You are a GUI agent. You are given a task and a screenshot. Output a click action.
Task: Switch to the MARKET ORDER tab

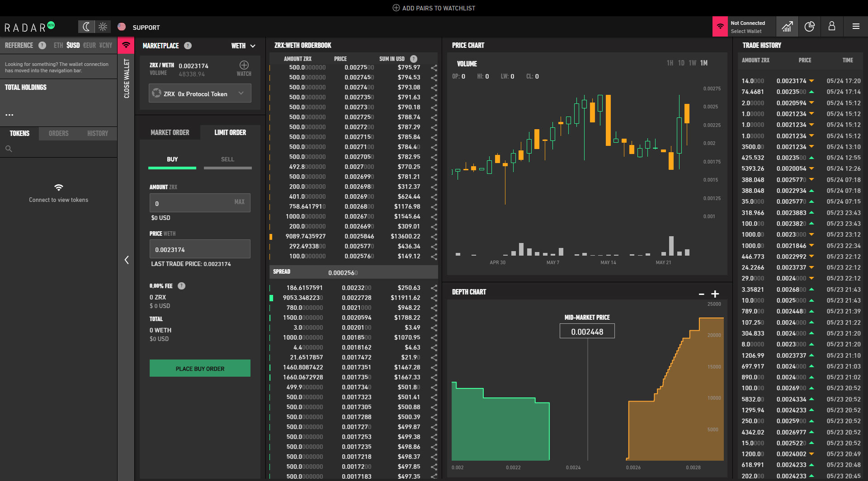click(x=170, y=132)
